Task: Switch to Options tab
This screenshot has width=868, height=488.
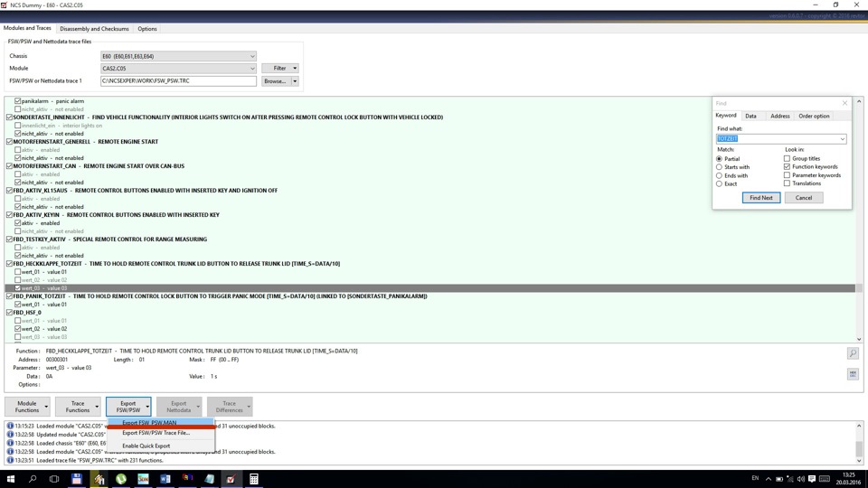Action: tap(147, 29)
